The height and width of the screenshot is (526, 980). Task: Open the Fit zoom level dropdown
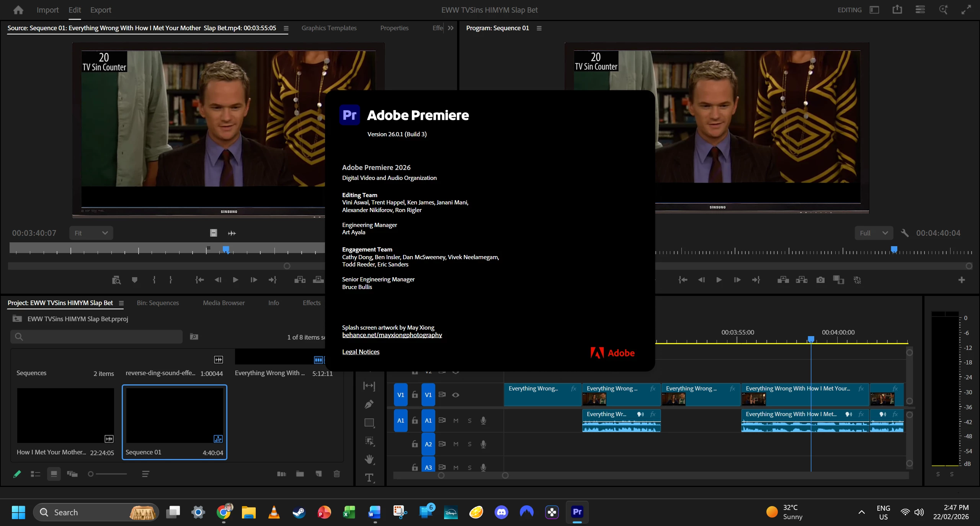click(91, 233)
